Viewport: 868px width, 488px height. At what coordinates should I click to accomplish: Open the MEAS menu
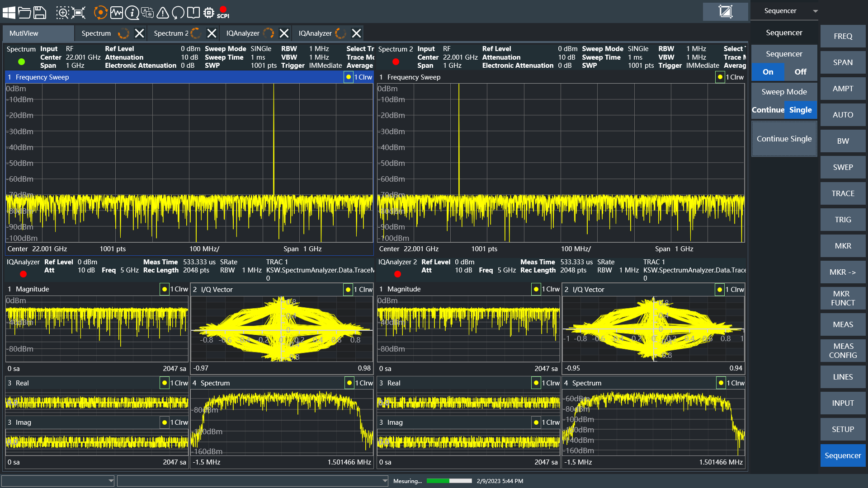coord(843,324)
